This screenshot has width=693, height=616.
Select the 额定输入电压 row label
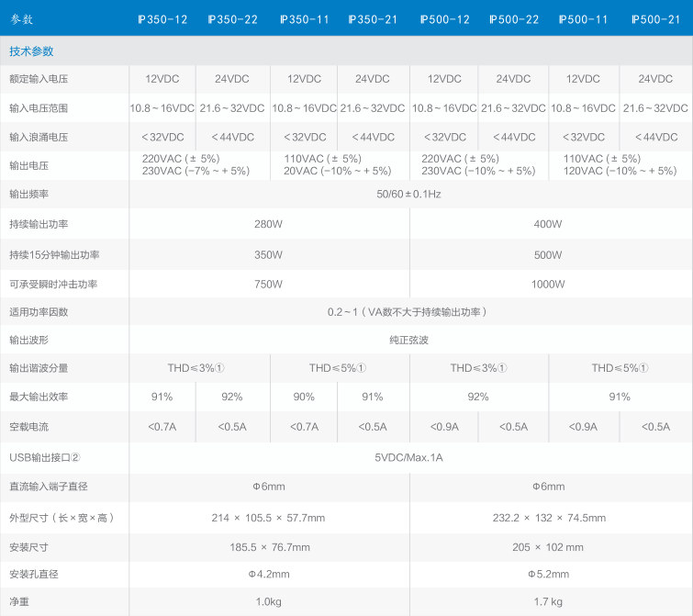[39, 80]
